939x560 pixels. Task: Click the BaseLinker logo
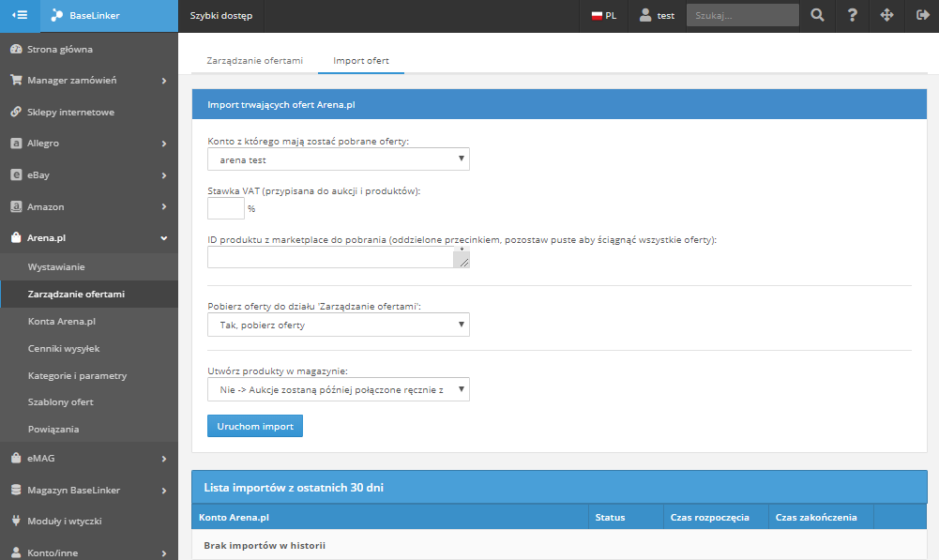(x=85, y=16)
